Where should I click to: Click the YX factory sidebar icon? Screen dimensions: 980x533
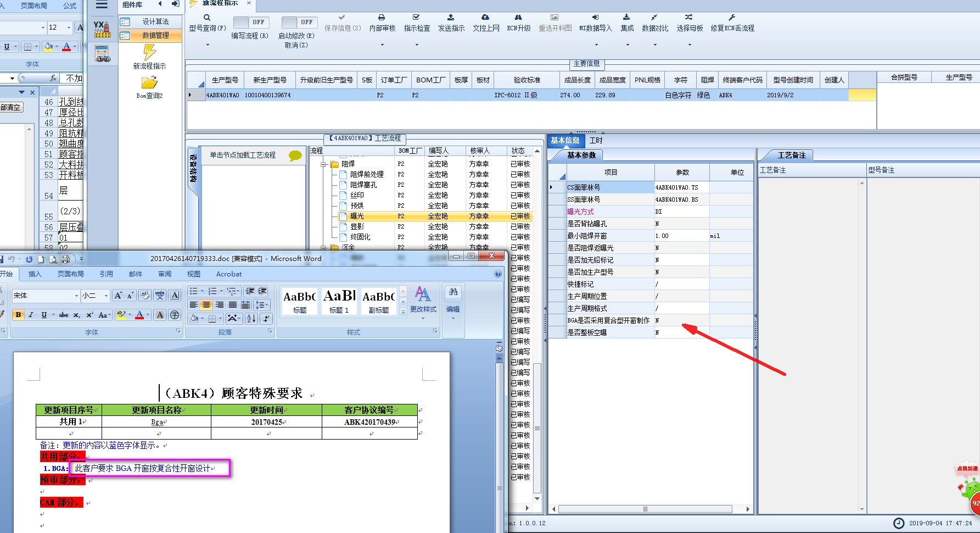102,29
